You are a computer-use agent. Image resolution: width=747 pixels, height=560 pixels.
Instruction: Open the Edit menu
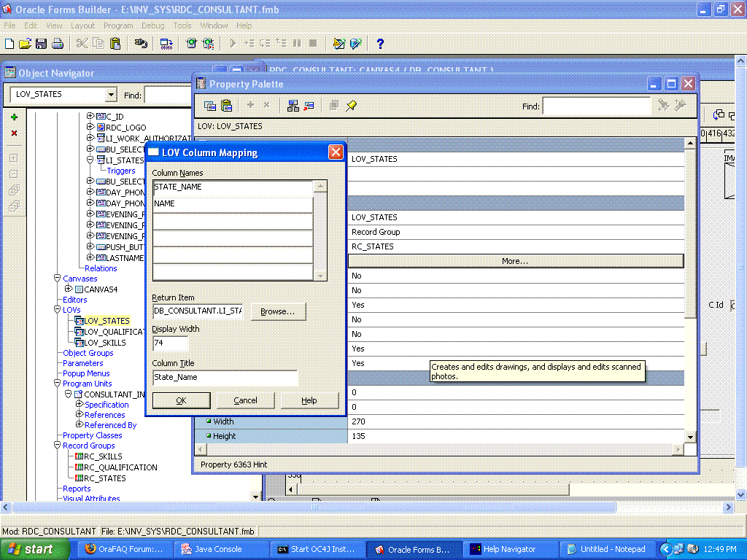(x=31, y=26)
